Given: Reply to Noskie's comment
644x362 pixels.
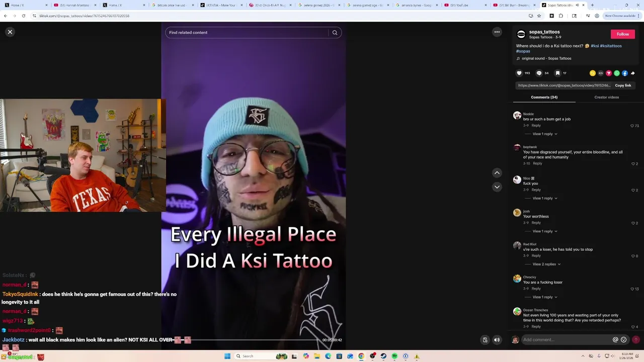Looking at the screenshot, I should [x=536, y=126].
